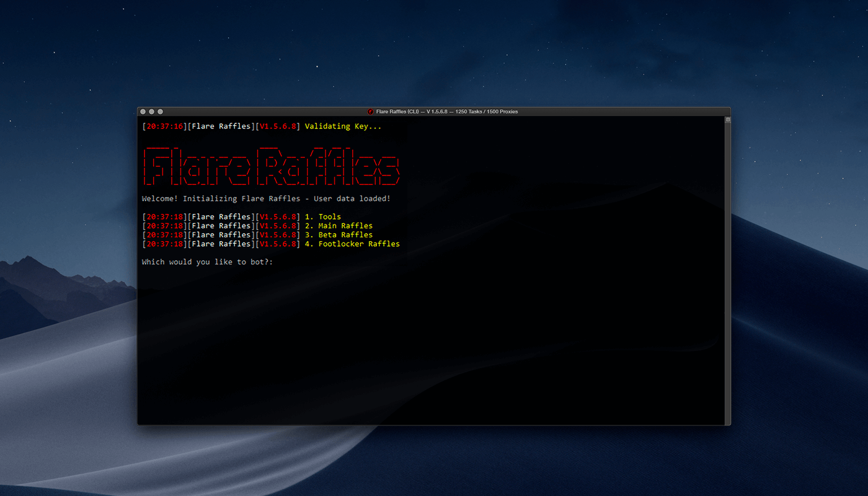The height and width of the screenshot is (496, 868).
Task: Click the empty black terminal area below prompt
Action: pyautogui.click(x=428, y=347)
